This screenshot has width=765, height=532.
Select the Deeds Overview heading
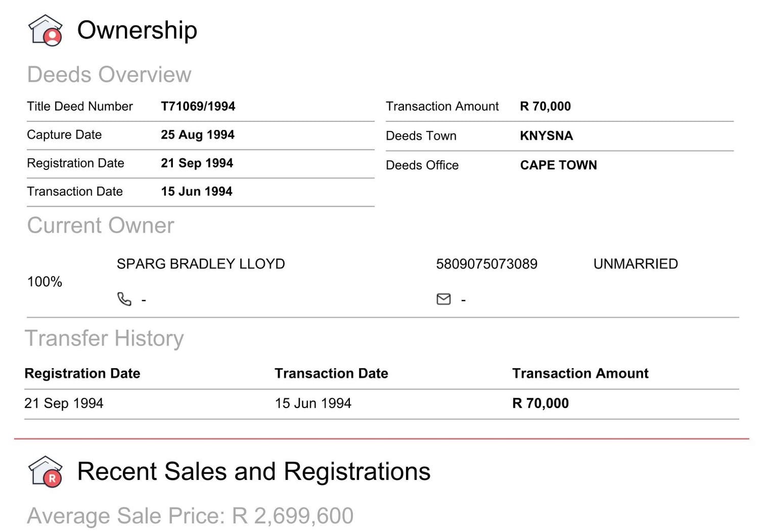[x=109, y=74]
